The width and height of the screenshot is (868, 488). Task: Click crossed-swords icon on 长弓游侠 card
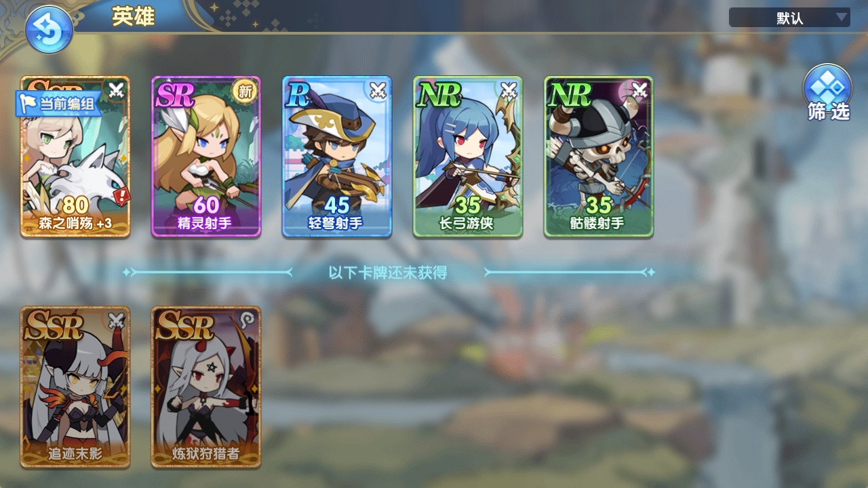pos(509,89)
